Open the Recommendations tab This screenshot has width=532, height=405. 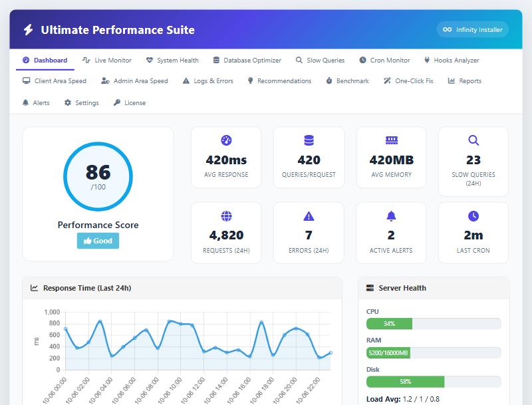(279, 81)
